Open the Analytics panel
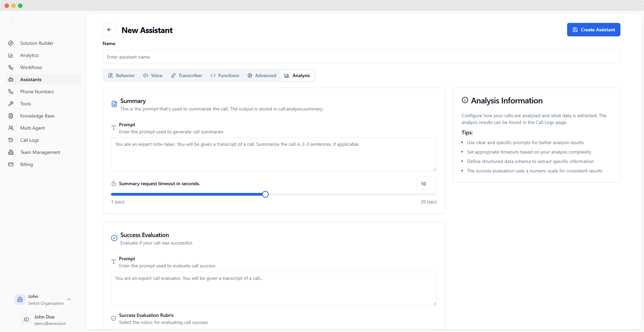Viewport: 644px width, 332px height. click(x=29, y=55)
